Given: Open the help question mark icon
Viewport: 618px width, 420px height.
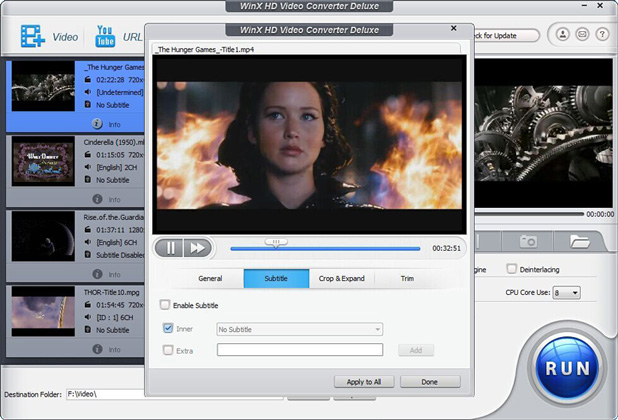Looking at the screenshot, I should [x=602, y=35].
